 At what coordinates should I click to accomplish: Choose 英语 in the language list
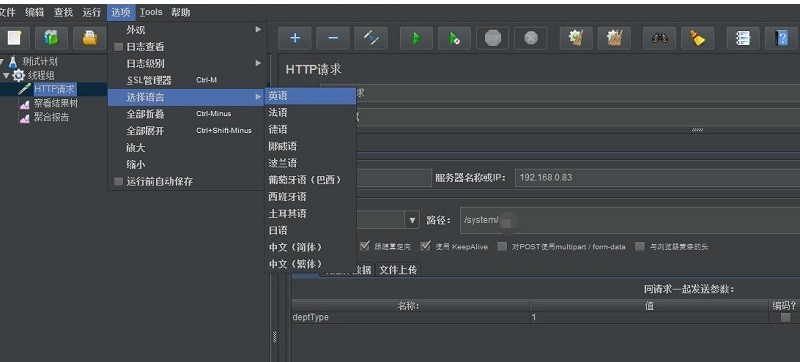point(310,96)
